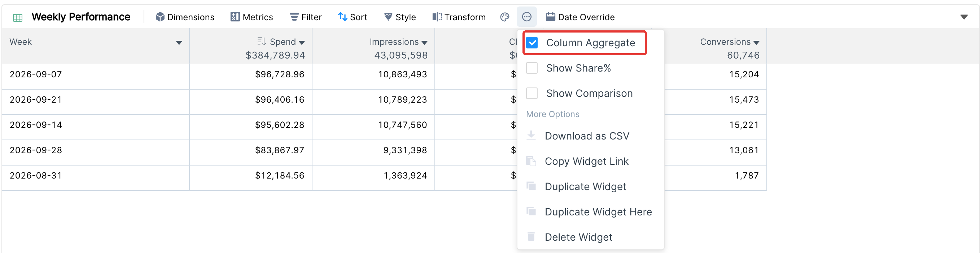Click spend value $96,728.96

(280, 74)
